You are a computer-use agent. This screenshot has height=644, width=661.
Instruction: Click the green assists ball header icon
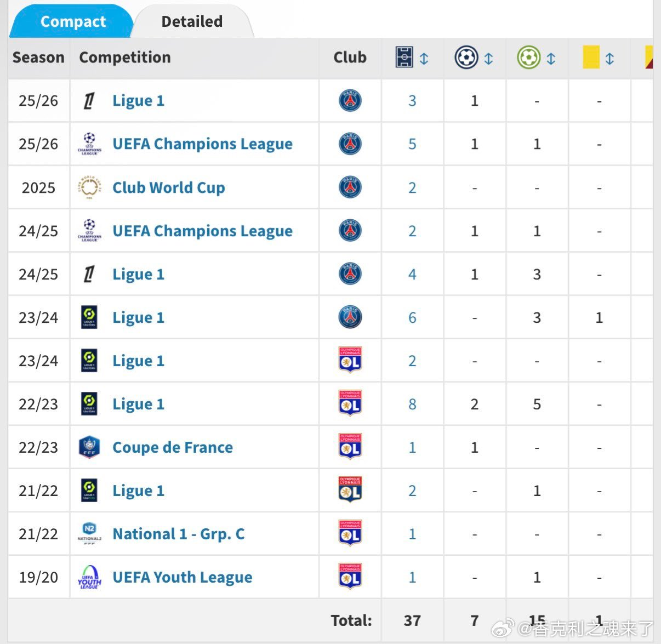pos(529,57)
